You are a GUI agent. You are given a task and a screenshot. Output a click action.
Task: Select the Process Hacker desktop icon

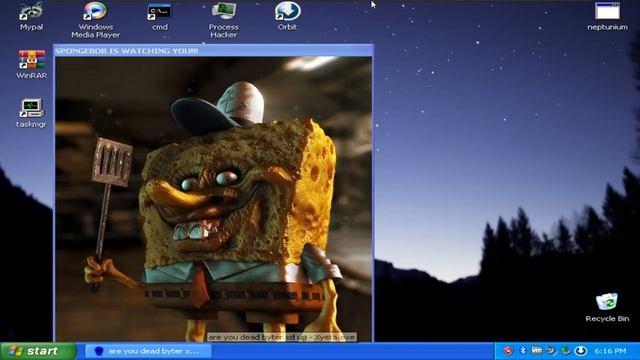pos(224,20)
